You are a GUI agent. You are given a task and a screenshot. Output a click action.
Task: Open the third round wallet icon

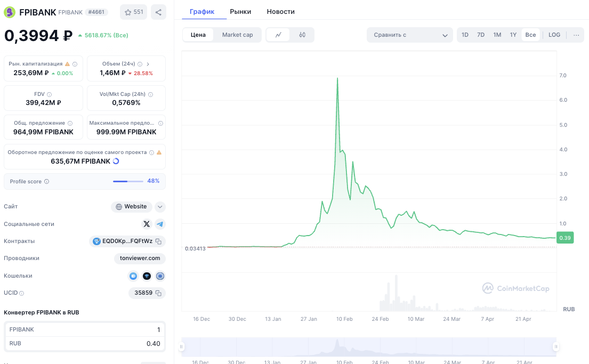coord(160,276)
